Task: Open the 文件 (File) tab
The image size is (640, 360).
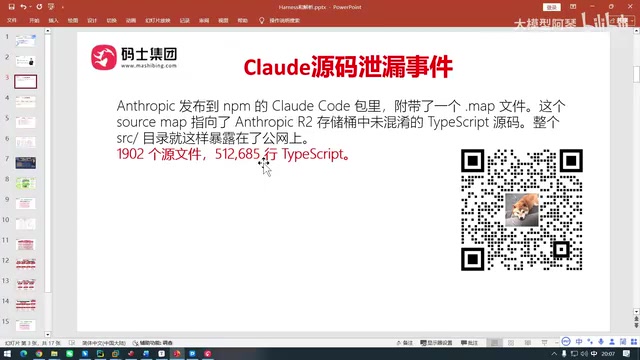Action: point(12,20)
